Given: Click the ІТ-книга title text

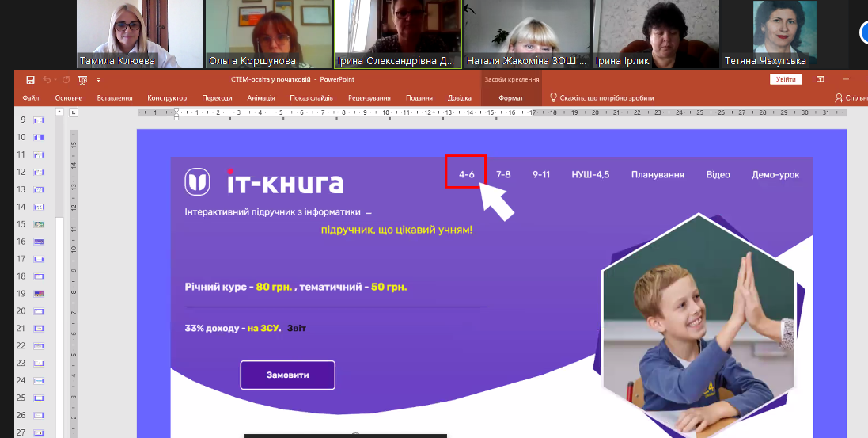Looking at the screenshot, I should (x=285, y=181).
